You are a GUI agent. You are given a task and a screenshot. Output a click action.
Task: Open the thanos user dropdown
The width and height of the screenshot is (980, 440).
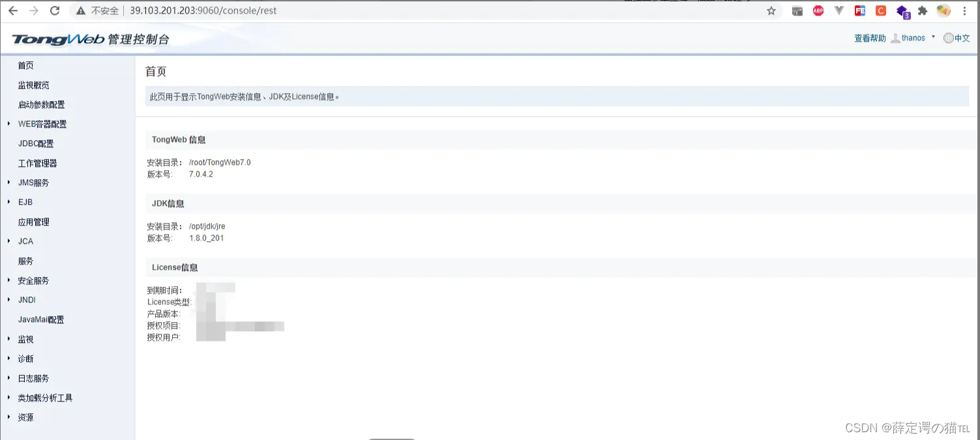click(x=919, y=38)
